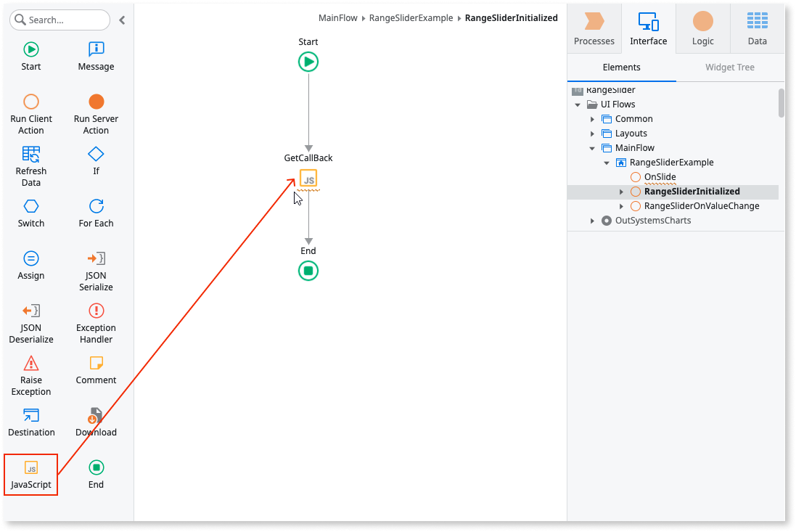The image size is (796, 532).
Task: Switch to the Widget Tree tab
Action: coord(729,67)
